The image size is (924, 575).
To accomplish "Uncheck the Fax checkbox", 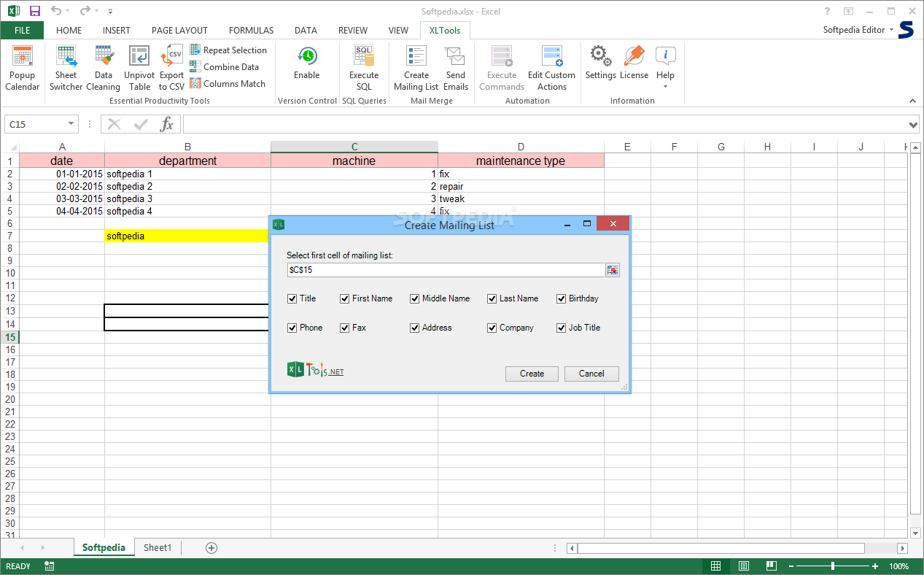I will (345, 328).
